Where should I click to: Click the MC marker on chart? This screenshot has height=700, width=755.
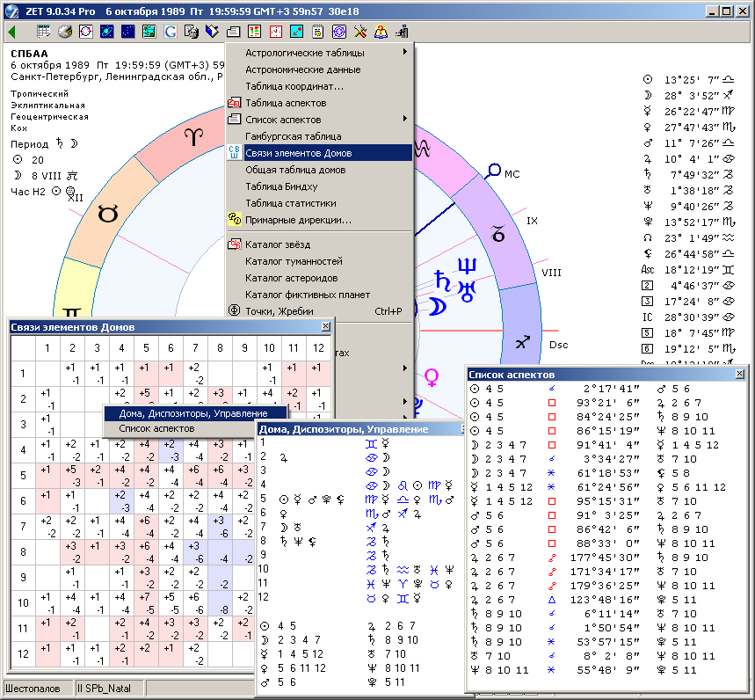495,170
